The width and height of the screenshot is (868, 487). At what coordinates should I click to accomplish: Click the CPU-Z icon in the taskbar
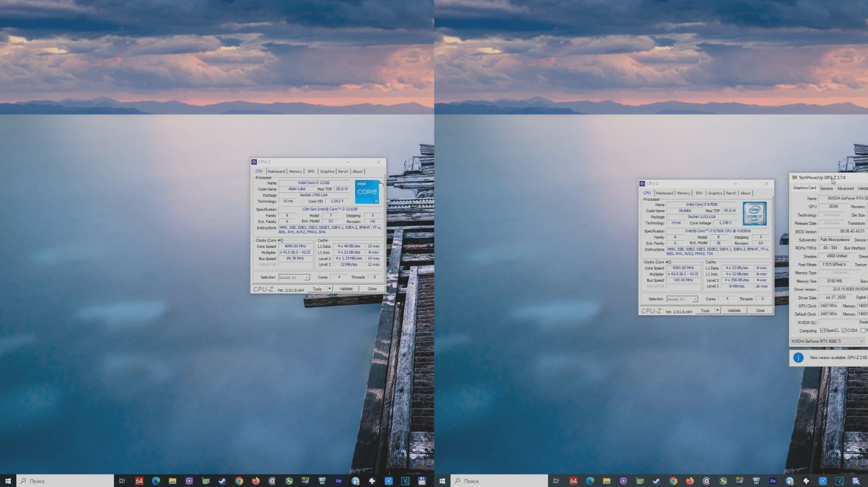tap(189, 481)
